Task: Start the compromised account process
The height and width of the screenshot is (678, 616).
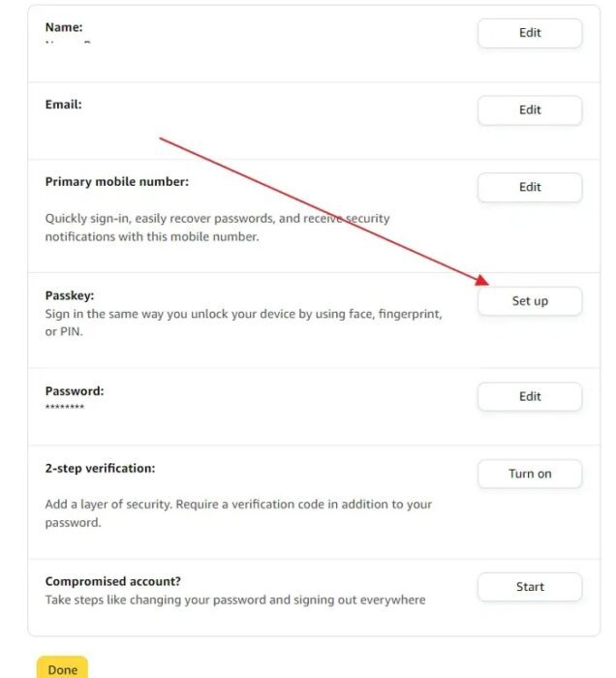Action: point(530,587)
